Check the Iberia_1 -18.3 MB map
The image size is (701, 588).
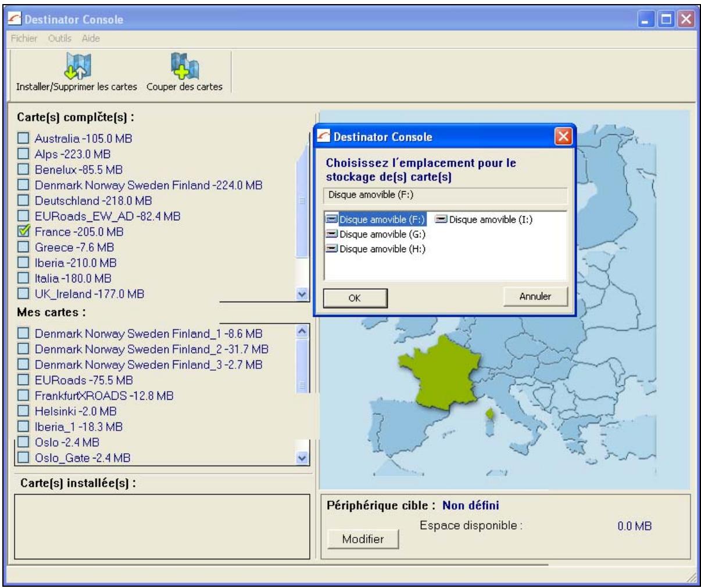pyautogui.click(x=23, y=426)
